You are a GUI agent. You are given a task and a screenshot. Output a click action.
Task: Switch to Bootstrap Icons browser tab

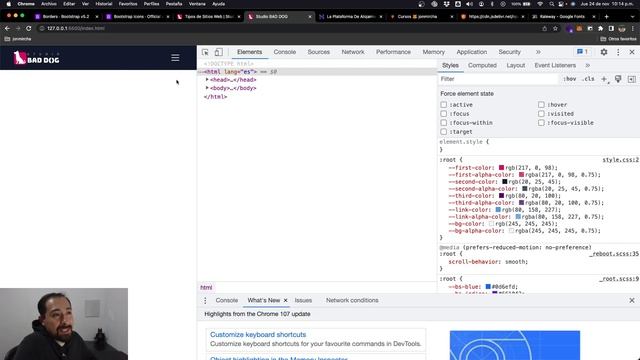pyautogui.click(x=137, y=17)
